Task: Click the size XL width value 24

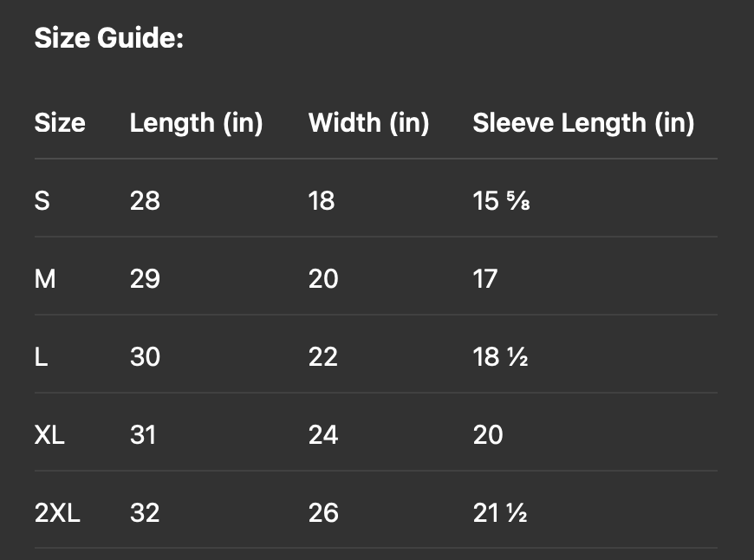Action: (323, 434)
